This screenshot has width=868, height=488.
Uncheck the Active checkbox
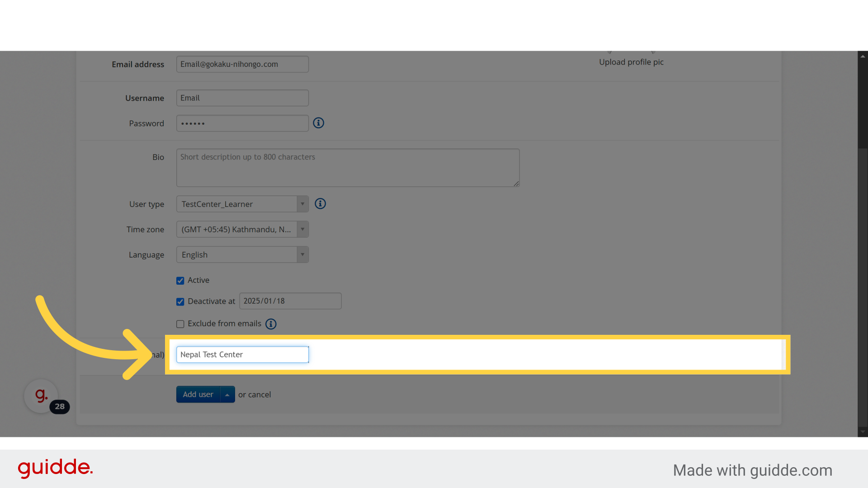click(180, 281)
